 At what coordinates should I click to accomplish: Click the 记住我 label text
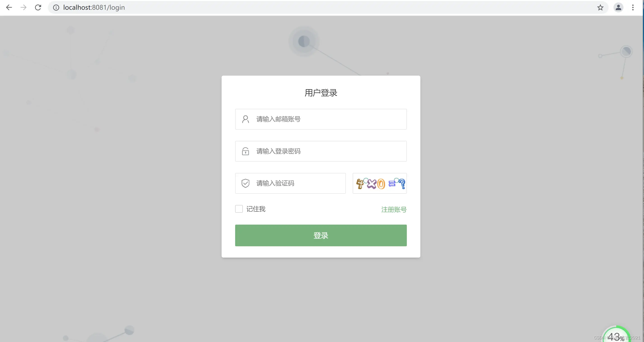click(256, 209)
